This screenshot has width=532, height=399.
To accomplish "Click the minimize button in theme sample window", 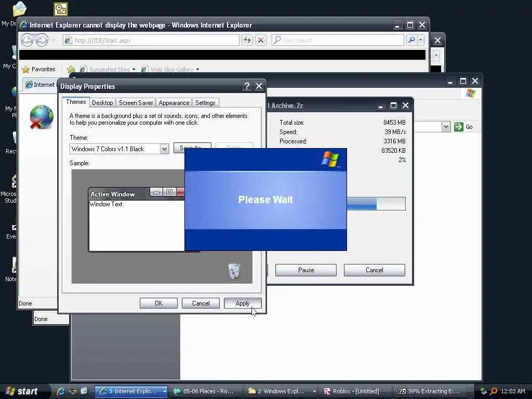I will [x=156, y=192].
